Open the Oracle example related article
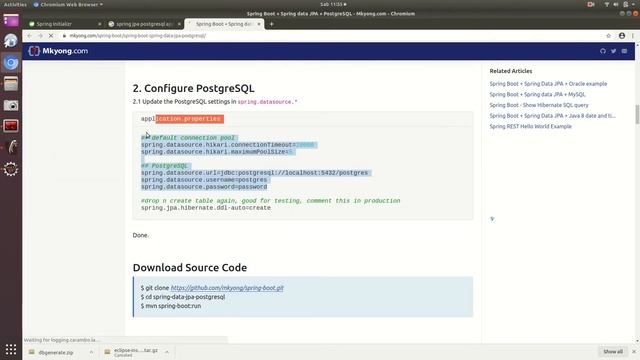This screenshot has width=640, height=360. [548, 84]
